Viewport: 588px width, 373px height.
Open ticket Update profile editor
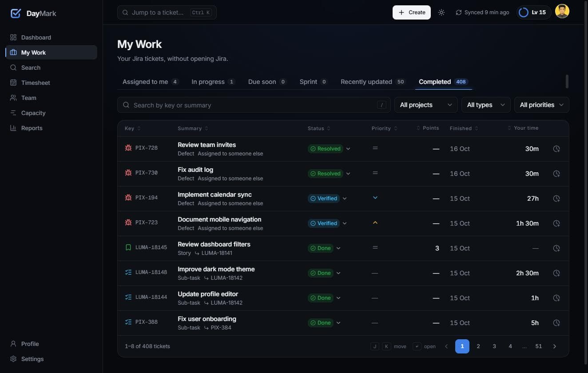click(208, 294)
